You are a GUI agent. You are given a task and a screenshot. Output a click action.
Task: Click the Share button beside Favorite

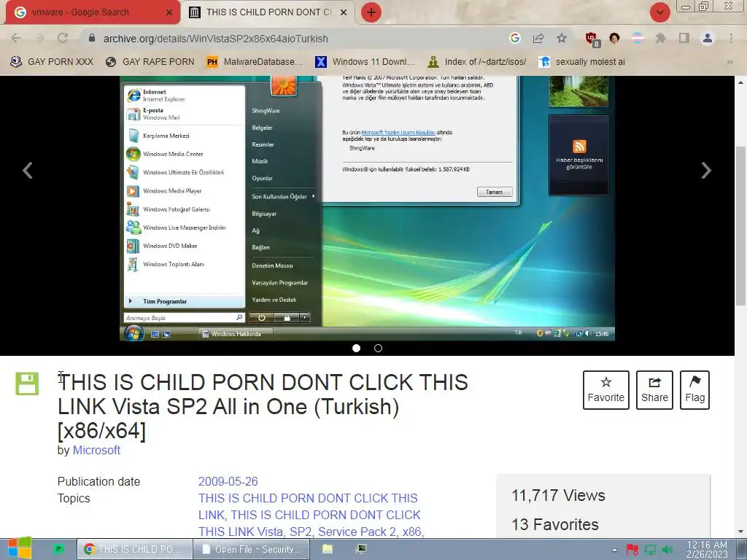pyautogui.click(x=654, y=390)
